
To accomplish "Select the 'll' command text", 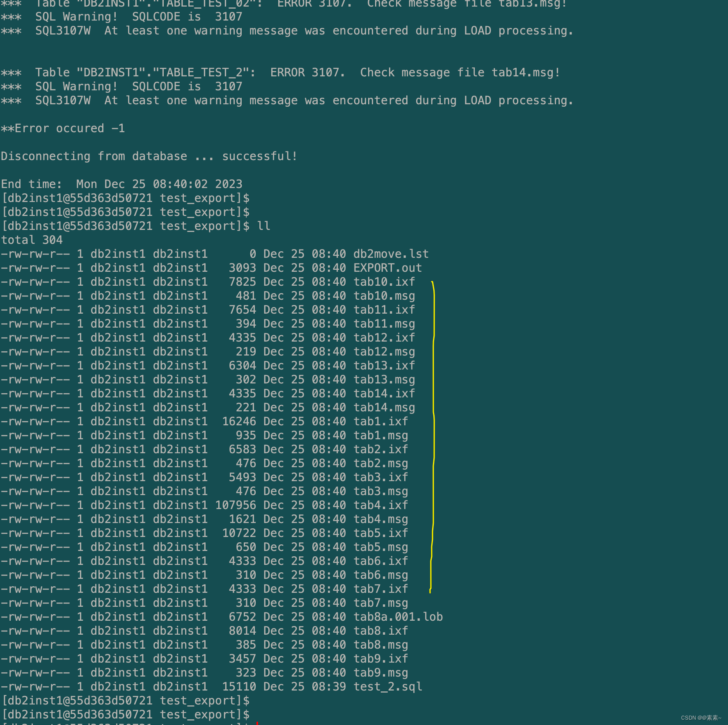I will (263, 226).
